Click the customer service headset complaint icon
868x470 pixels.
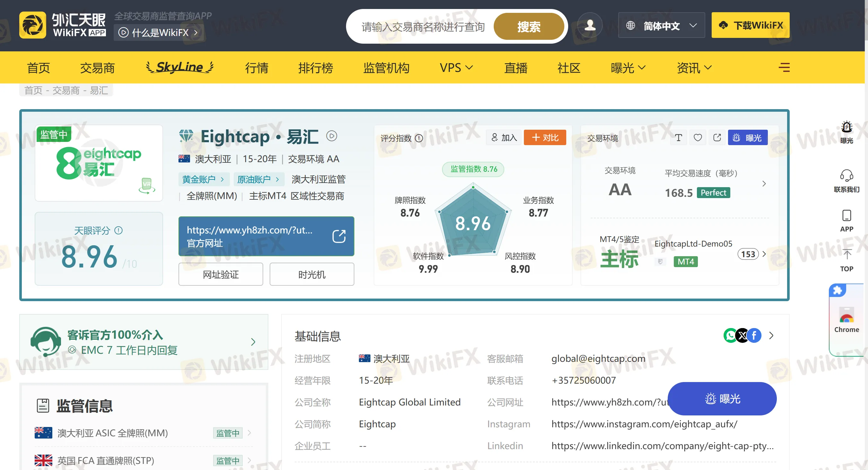tap(45, 341)
